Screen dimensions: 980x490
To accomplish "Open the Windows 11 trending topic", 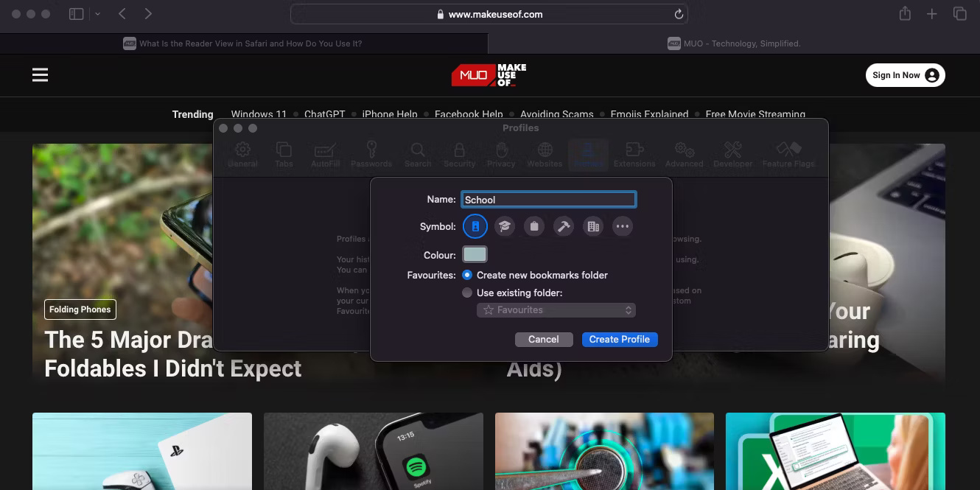I will 259,114.
